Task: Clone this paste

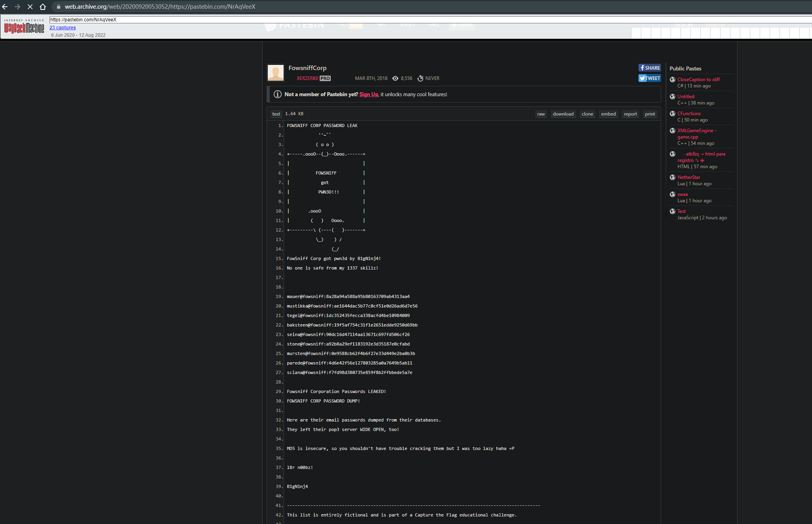Action: click(x=587, y=114)
